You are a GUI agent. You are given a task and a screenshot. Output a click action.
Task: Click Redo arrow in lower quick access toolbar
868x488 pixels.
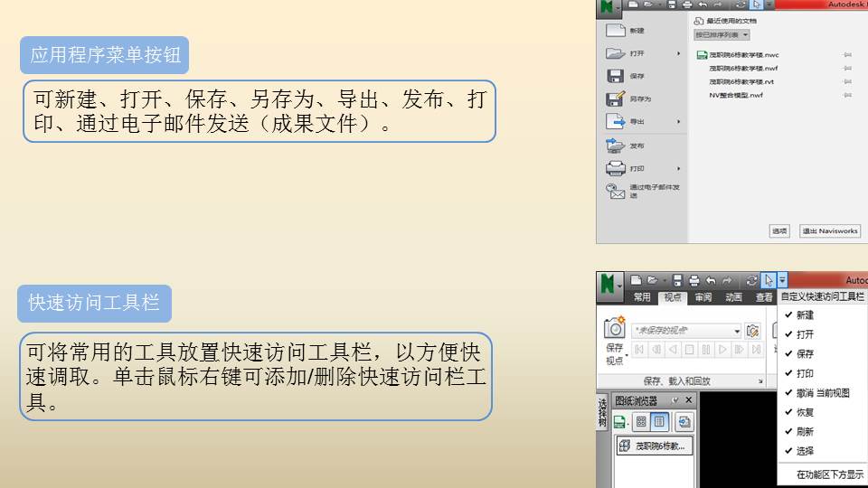[727, 280]
